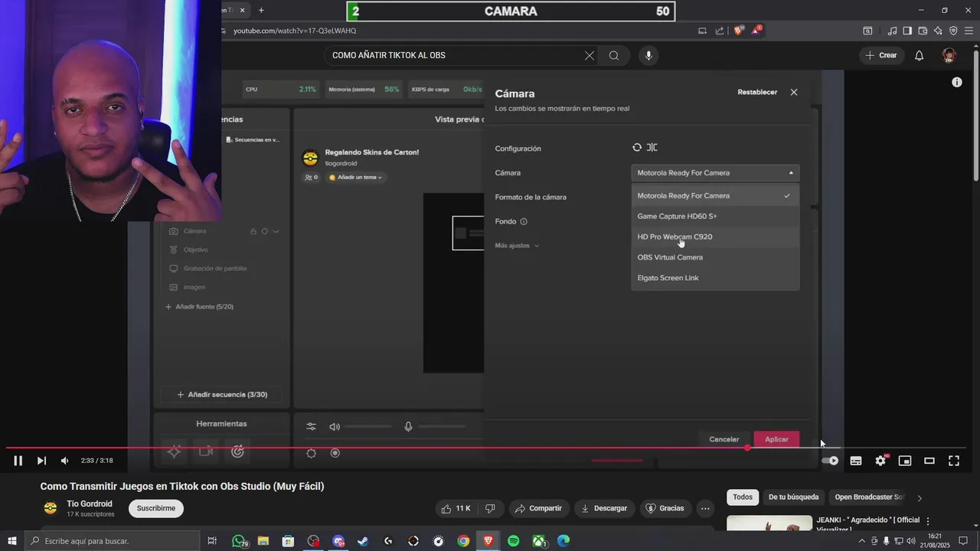Pause the YouTube video
The width and height of the screenshot is (980, 551).
(x=18, y=461)
